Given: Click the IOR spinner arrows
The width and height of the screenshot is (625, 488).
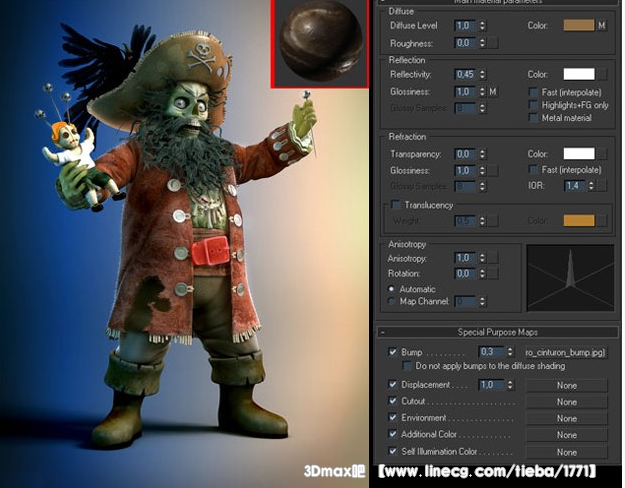Looking at the screenshot, I should (591, 185).
